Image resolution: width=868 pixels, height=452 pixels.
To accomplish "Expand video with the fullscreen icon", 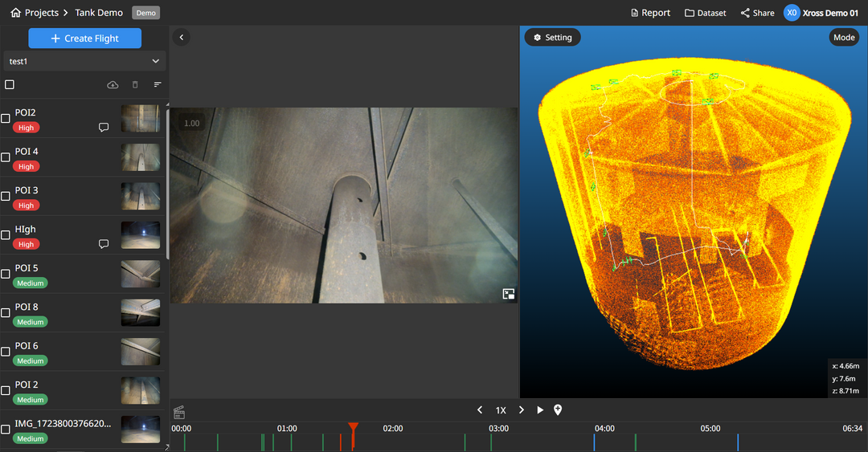I will pyautogui.click(x=508, y=294).
